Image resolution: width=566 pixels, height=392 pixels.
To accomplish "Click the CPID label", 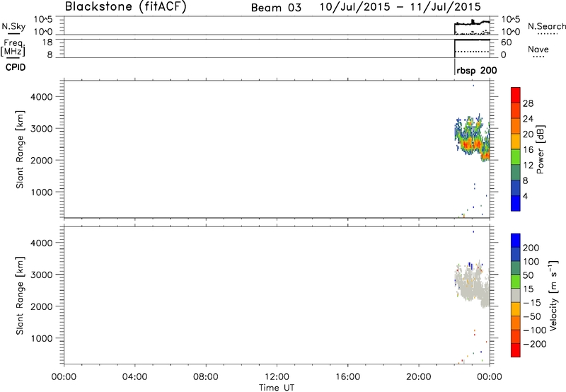I will click(16, 67).
